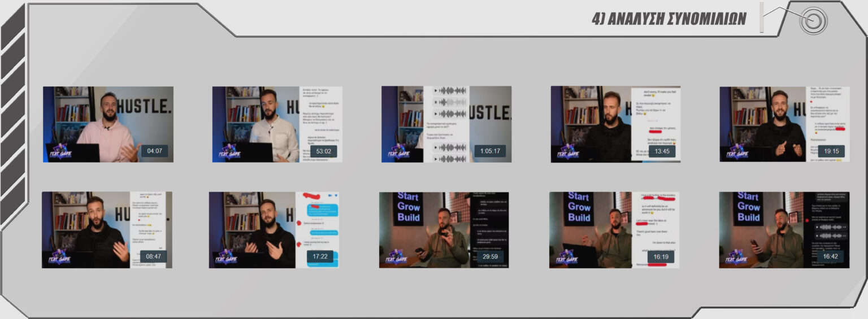Select the video with blue chat bubbles, 17:22
This screenshot has height=319, width=868.
pos(274,230)
